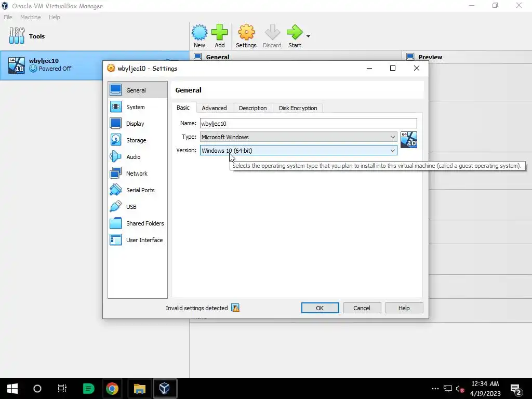The height and width of the screenshot is (399, 532).
Task: Confirm settings with OK button
Action: [320, 308]
